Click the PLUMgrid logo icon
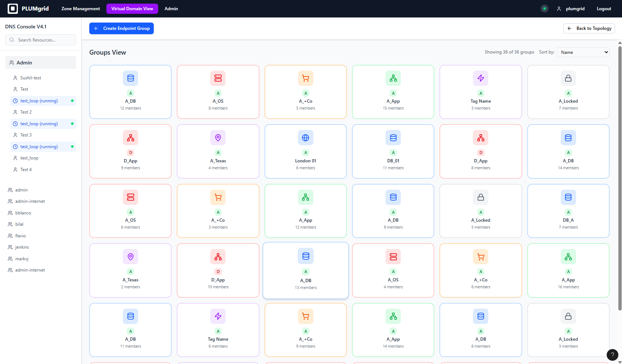The width and height of the screenshot is (622, 364). pyautogui.click(x=13, y=9)
